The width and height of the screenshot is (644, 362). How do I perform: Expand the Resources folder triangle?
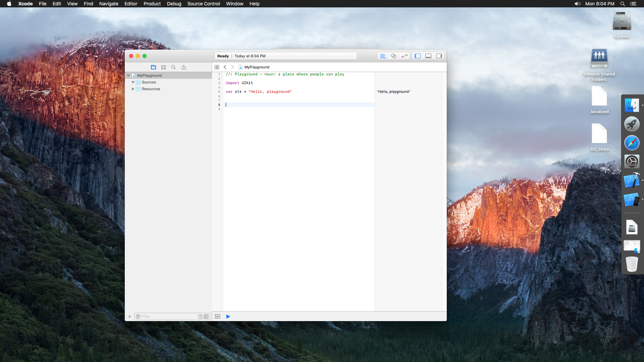pos(133,89)
